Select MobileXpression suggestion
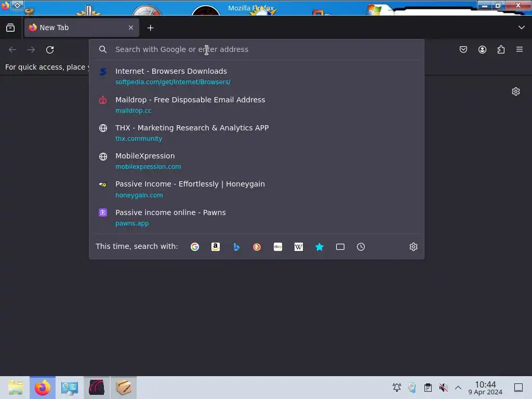Image resolution: width=532 pixels, height=399 pixels. tap(257, 161)
